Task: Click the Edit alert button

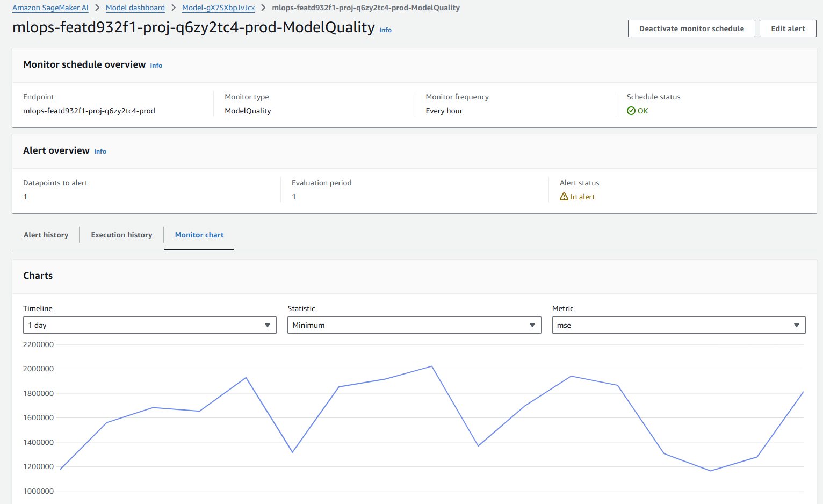Action: [788, 28]
